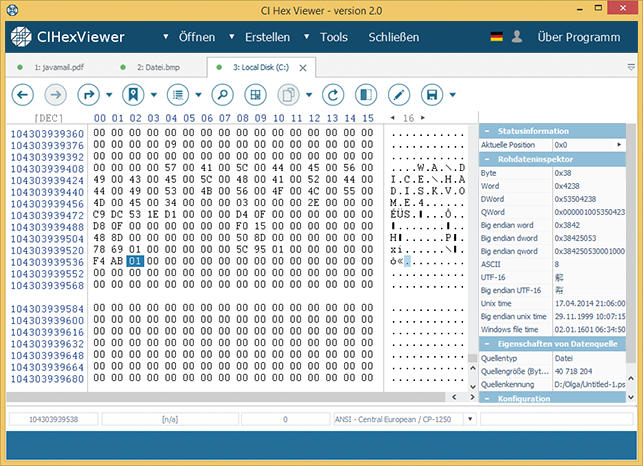Click the CIHexViewer logo icon
This screenshot has height=466, width=643.
point(21,37)
